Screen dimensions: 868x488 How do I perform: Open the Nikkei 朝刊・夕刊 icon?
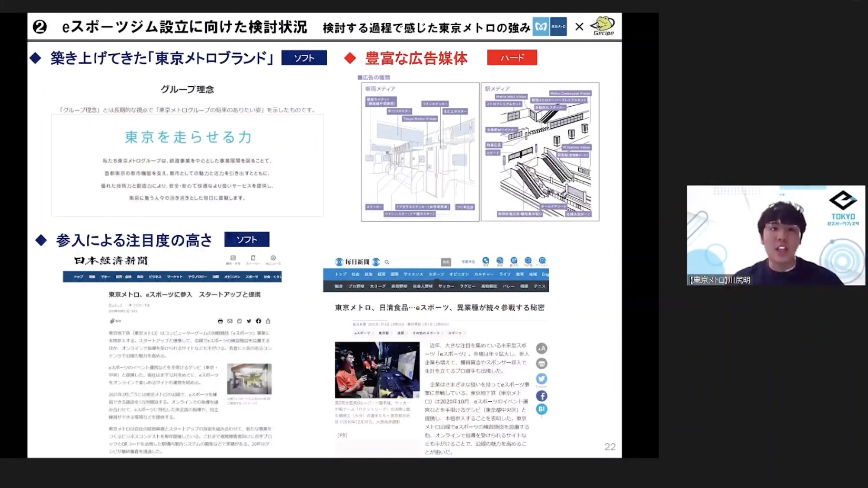pyautogui.click(x=233, y=260)
